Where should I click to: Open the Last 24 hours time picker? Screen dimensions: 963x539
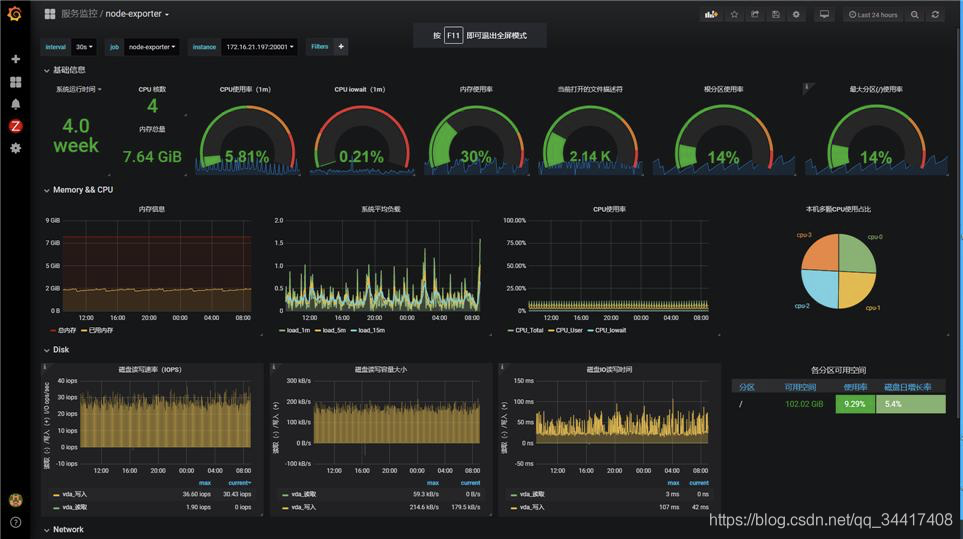[873, 14]
